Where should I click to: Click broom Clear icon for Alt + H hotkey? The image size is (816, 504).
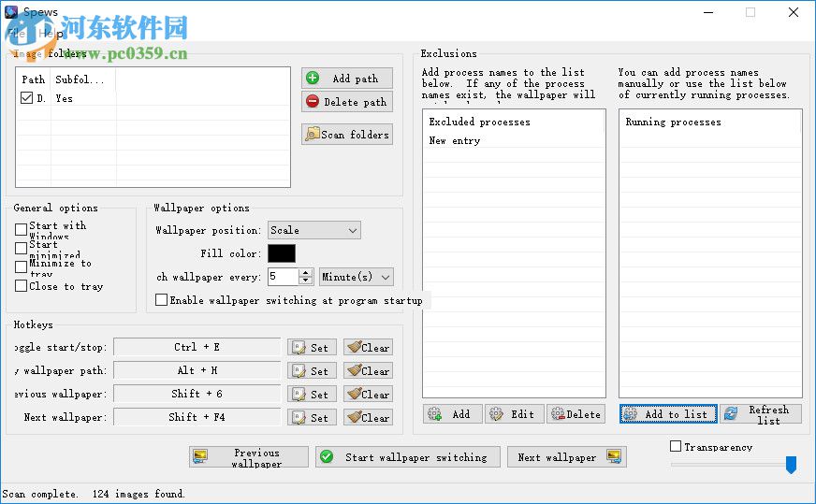coord(355,370)
